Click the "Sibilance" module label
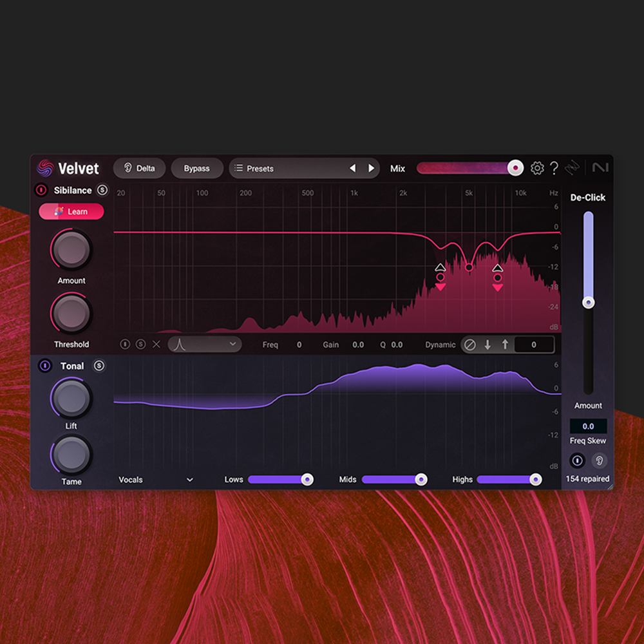Screen dimensions: 644x644 click(73, 190)
